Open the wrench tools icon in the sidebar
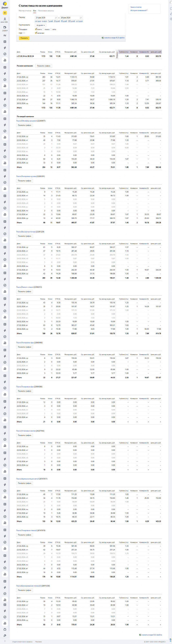 [5, 636]
